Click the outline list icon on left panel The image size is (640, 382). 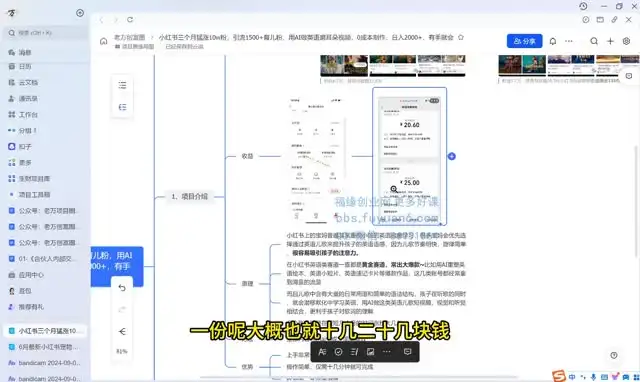click(122, 85)
